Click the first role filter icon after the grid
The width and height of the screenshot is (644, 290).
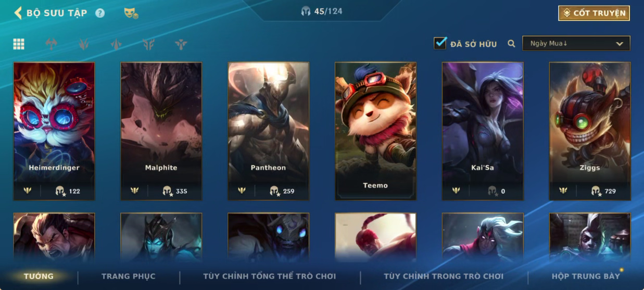(51, 44)
